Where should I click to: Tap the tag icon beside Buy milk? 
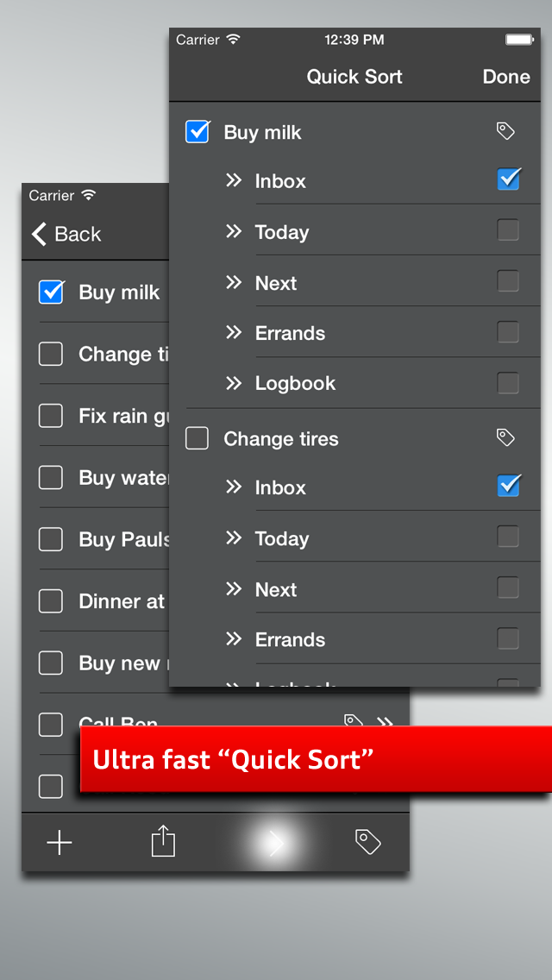(505, 130)
